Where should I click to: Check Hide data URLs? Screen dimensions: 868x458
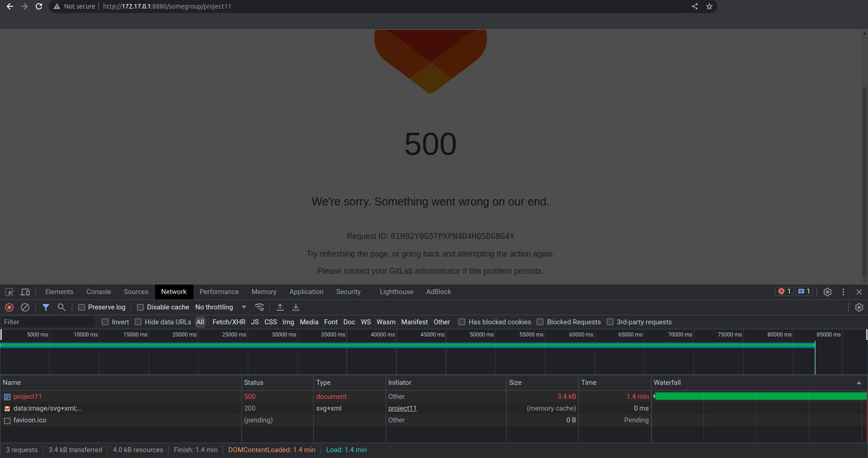[138, 322]
